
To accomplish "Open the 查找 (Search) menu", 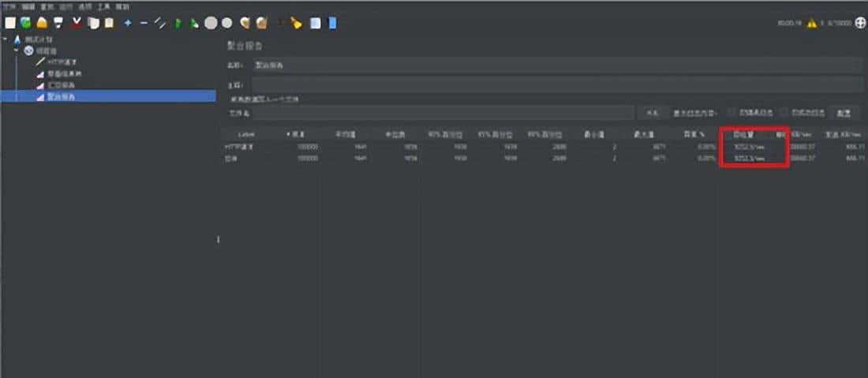I will point(47,7).
